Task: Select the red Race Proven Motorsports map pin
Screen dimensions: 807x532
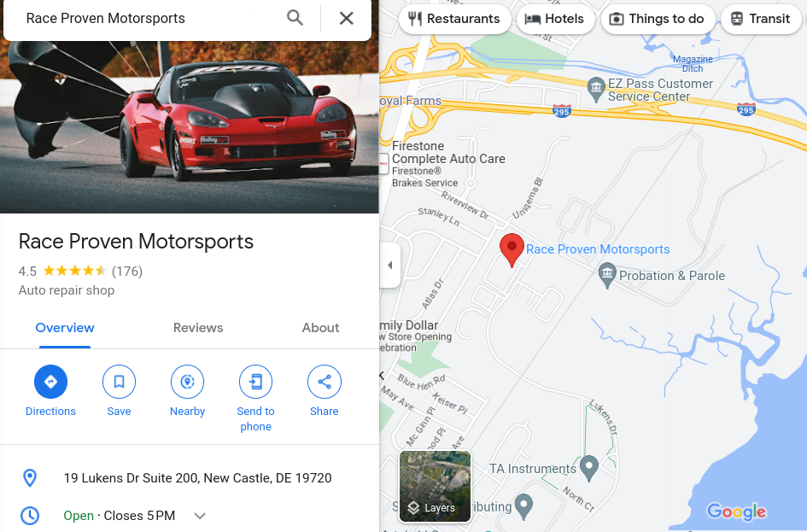Action: [512, 249]
